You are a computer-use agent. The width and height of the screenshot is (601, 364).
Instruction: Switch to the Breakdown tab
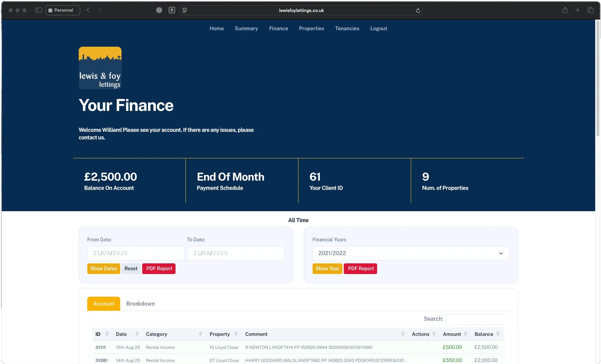point(140,304)
